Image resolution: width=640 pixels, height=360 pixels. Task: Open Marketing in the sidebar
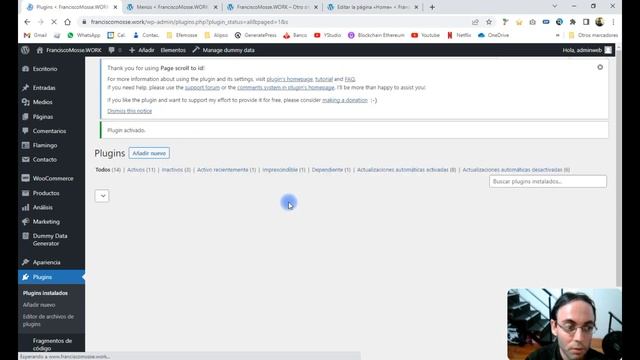click(46, 222)
